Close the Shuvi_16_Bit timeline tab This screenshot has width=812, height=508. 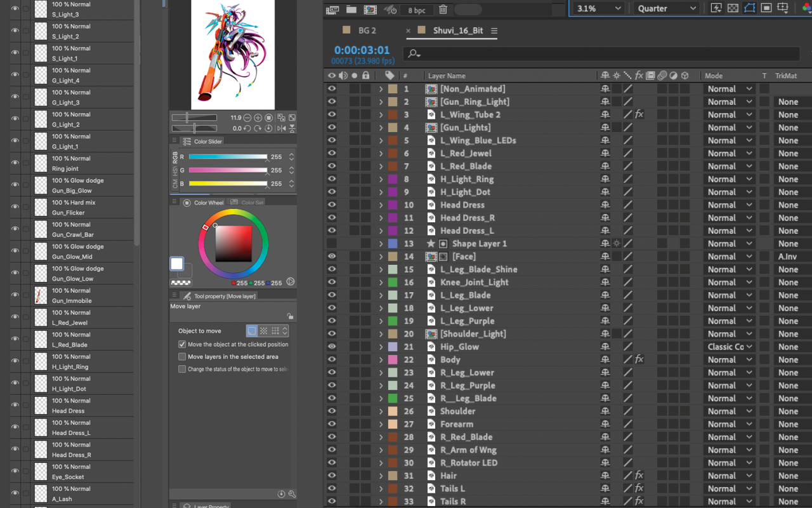pyautogui.click(x=408, y=30)
